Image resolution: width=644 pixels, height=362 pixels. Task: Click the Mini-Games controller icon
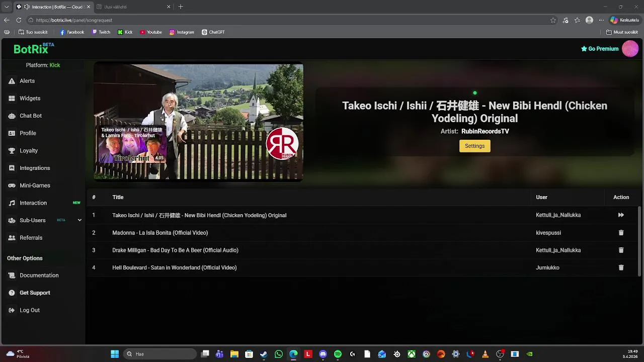[12, 186]
